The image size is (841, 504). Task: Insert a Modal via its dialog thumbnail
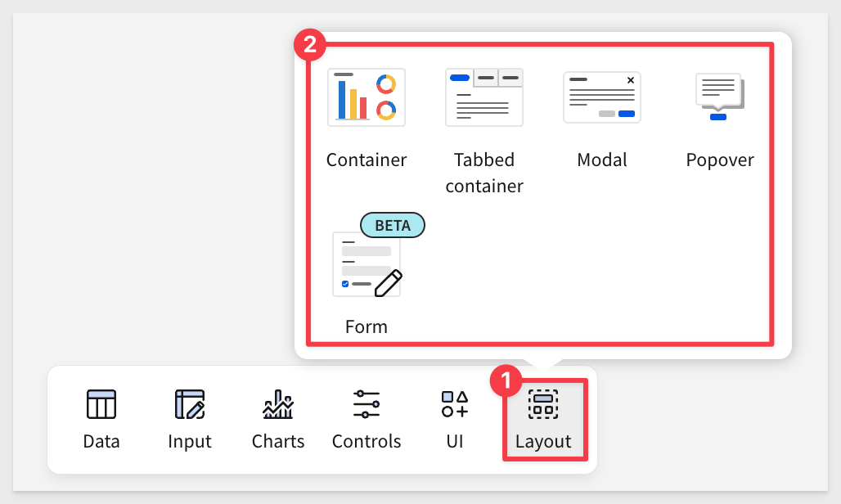click(x=602, y=97)
